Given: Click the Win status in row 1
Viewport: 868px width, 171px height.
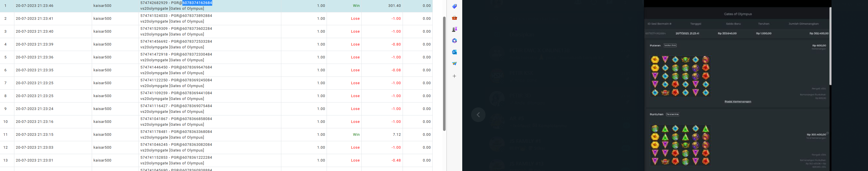Looking at the screenshot, I should 356,6.
